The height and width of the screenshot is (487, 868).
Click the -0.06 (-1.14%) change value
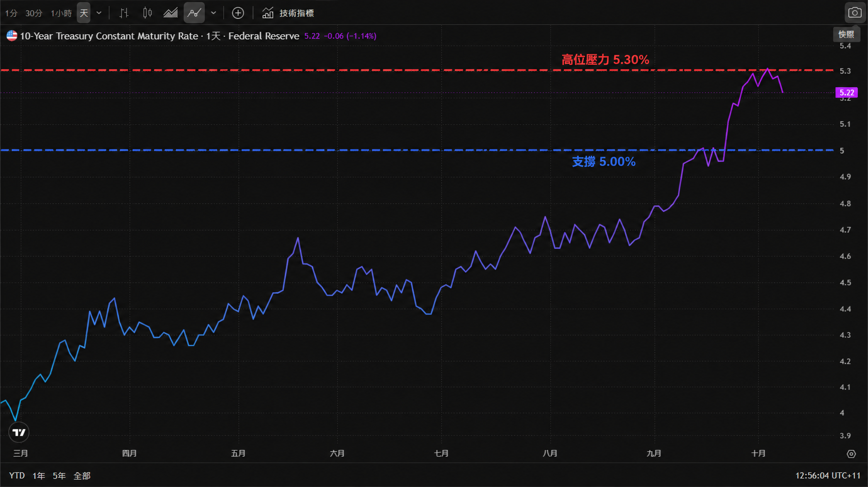tap(350, 36)
